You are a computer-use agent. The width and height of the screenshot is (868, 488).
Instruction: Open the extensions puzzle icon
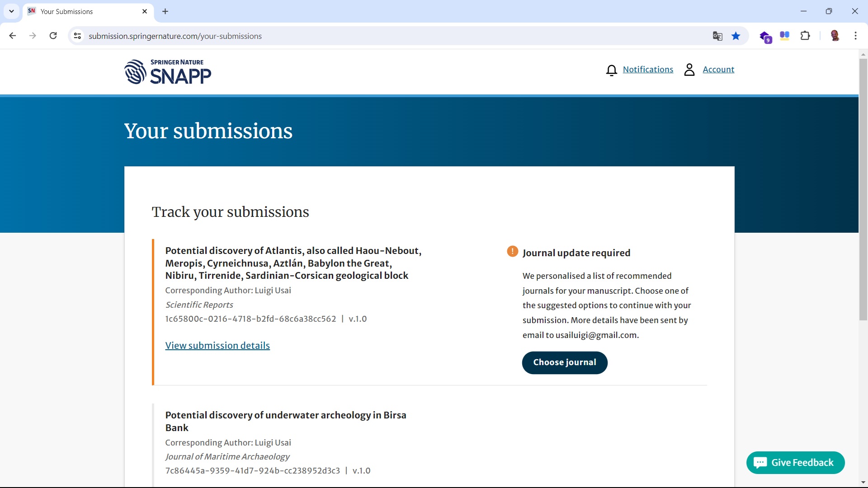coord(805,36)
